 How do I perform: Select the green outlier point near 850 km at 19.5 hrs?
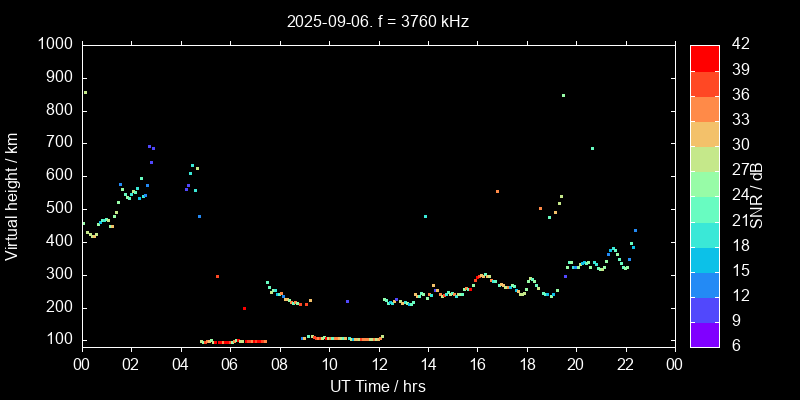563,96
